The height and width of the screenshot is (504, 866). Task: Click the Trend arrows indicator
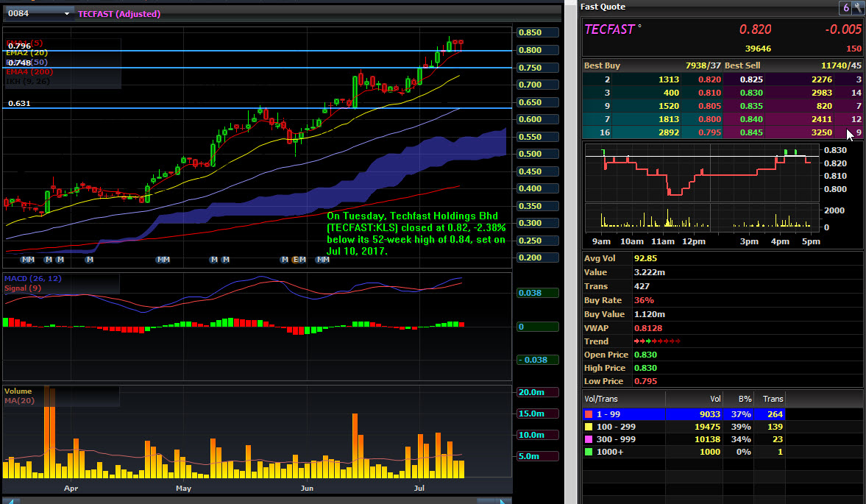[x=657, y=341]
